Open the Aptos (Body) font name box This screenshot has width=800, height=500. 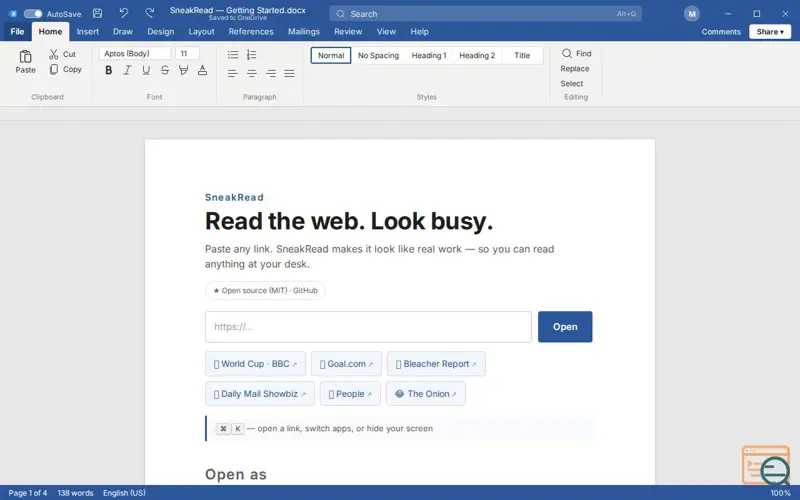coord(135,54)
